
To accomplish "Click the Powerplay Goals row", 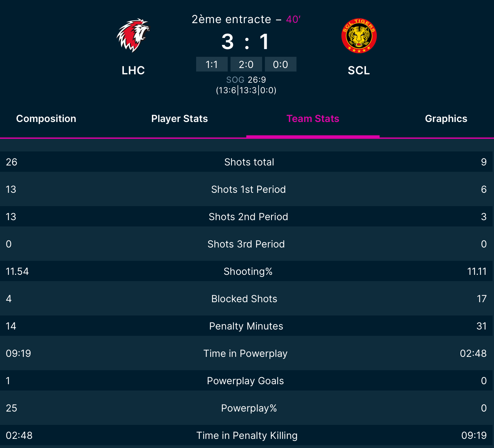I will pyautogui.click(x=246, y=380).
